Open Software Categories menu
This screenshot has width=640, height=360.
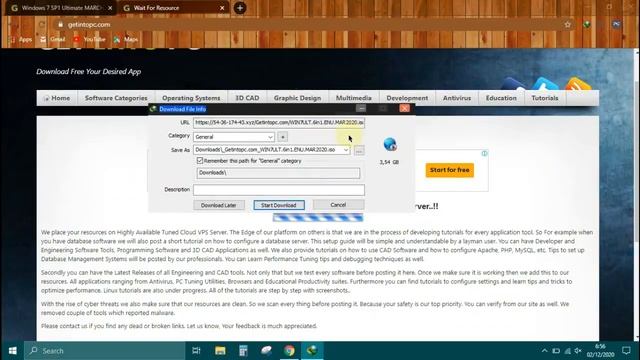116,98
